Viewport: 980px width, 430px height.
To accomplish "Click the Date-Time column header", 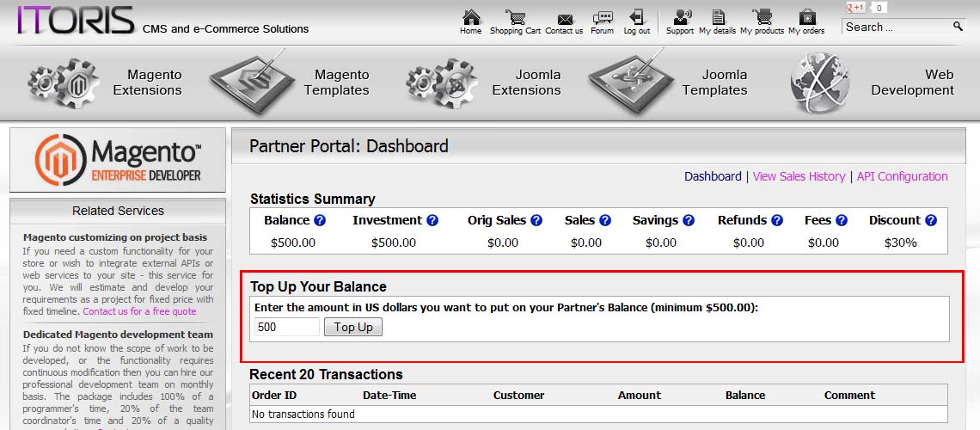I will [x=389, y=395].
